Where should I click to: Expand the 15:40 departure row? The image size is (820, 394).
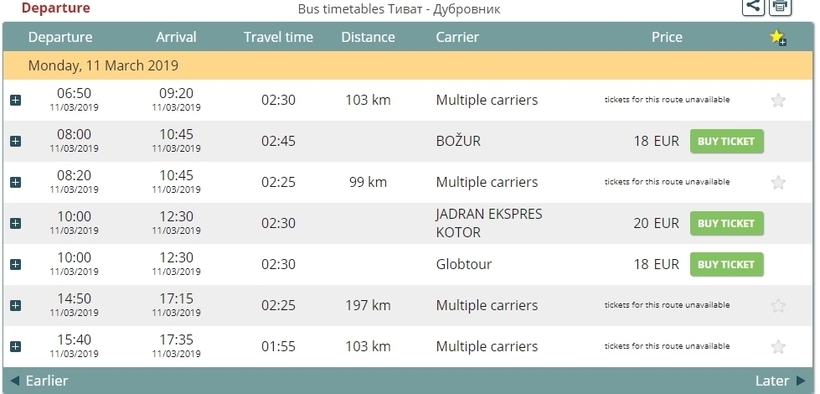[x=16, y=346]
